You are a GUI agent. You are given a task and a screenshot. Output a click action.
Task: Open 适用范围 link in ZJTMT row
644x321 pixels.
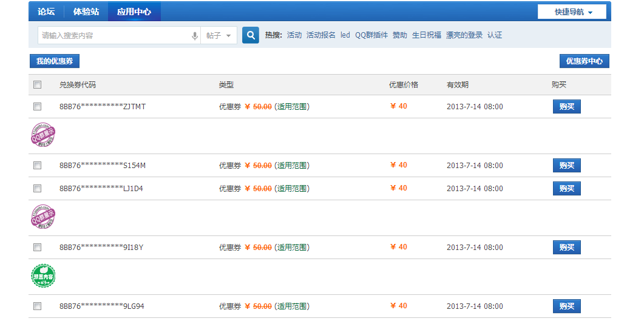pyautogui.click(x=292, y=107)
